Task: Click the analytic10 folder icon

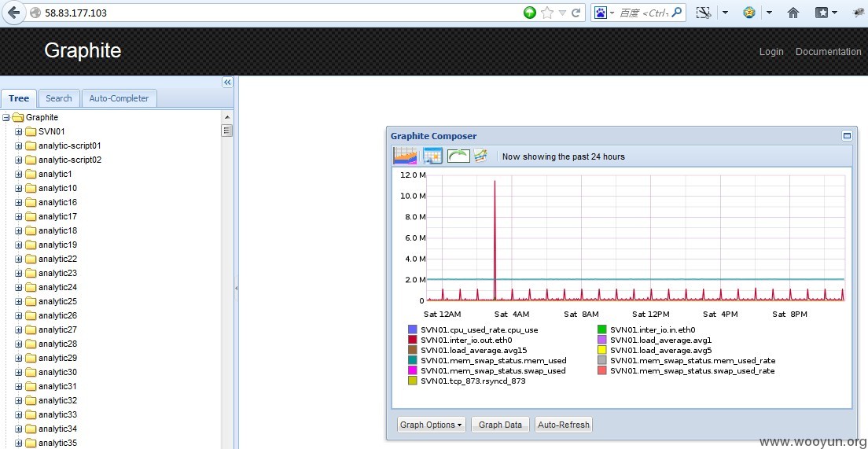Action: click(x=31, y=188)
